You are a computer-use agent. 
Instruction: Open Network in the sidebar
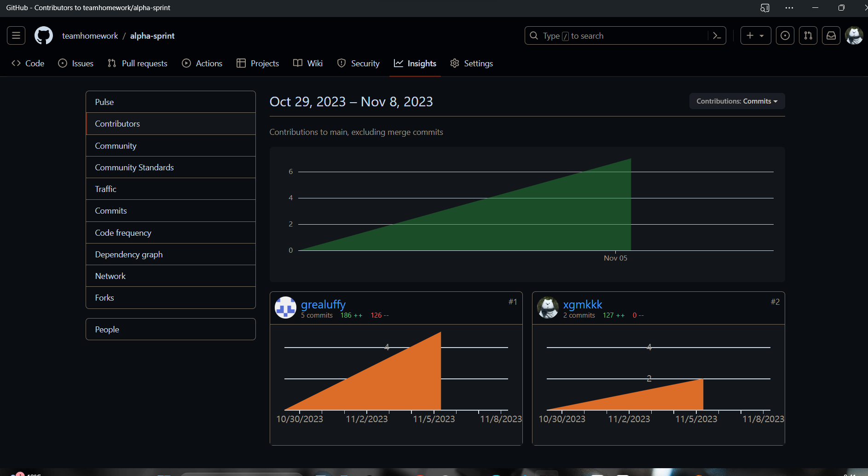pos(171,276)
